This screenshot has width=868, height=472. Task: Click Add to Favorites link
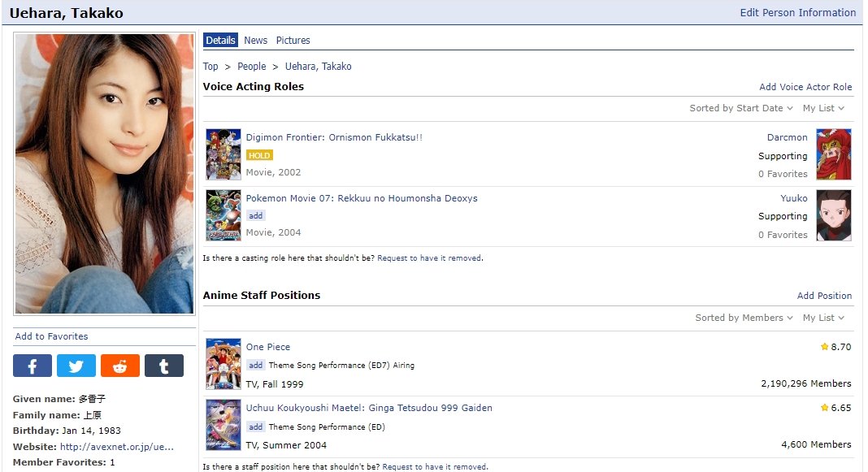[51, 336]
